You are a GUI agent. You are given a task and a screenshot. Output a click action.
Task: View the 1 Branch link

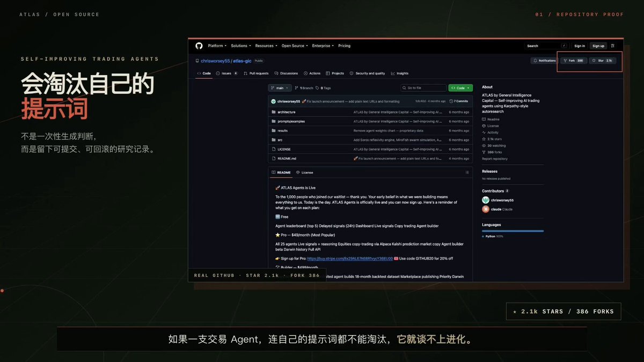pos(304,88)
